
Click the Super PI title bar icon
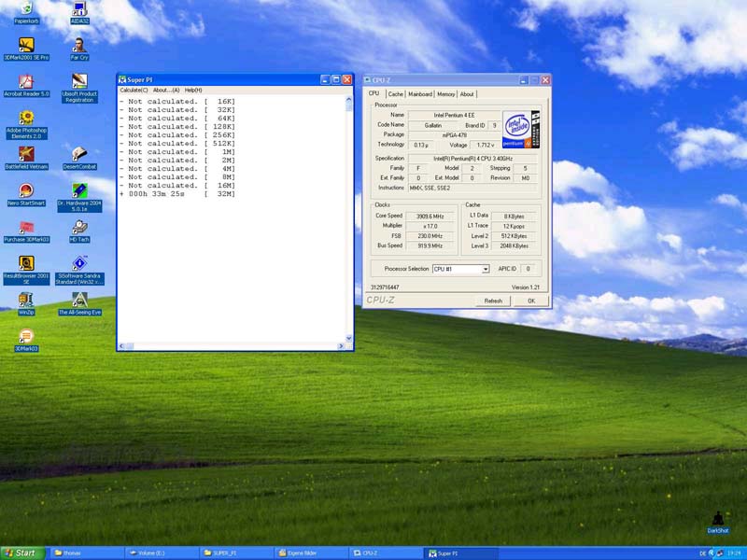pyautogui.click(x=122, y=79)
